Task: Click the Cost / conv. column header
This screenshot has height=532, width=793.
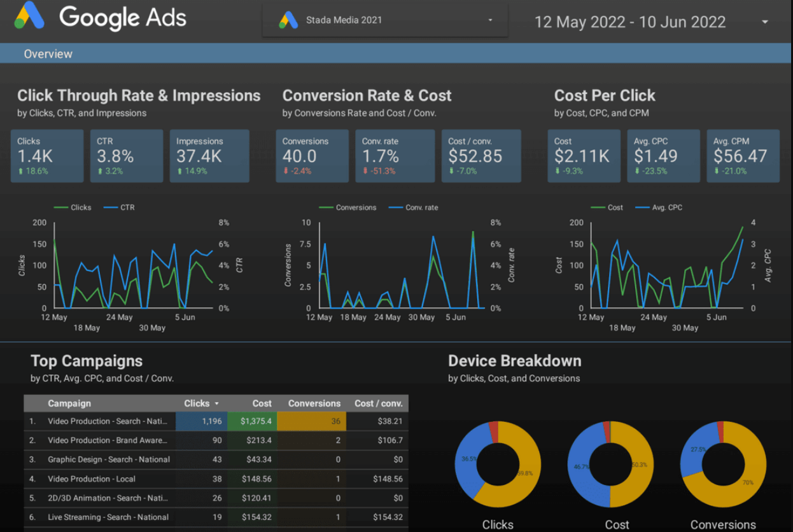Action: 379,403
